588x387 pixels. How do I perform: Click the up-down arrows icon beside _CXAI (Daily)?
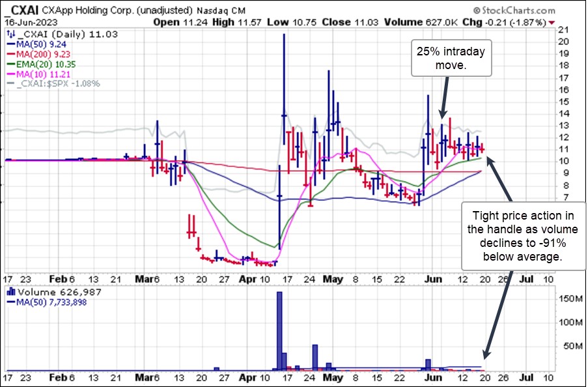pyautogui.click(x=11, y=35)
